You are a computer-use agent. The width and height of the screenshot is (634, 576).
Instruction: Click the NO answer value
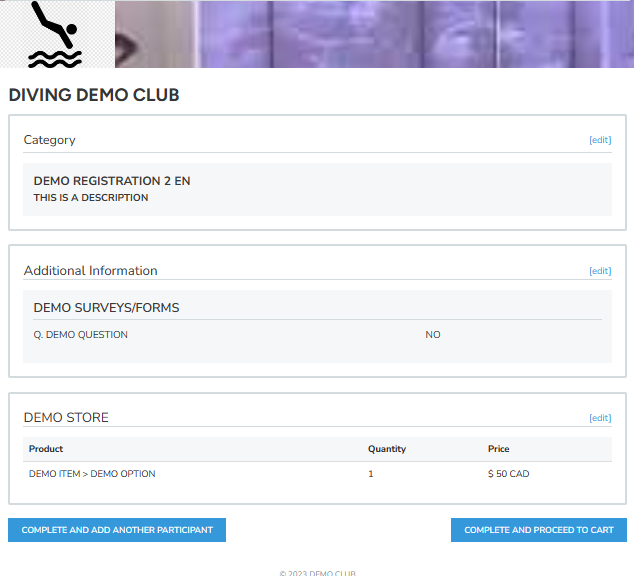[x=433, y=335]
